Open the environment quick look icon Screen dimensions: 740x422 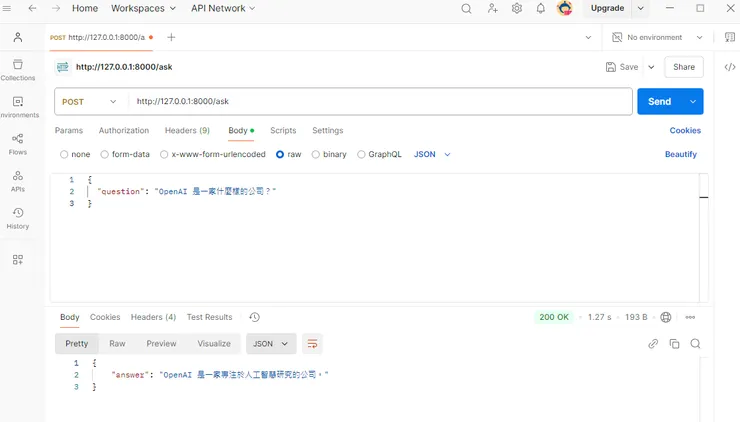click(x=730, y=37)
